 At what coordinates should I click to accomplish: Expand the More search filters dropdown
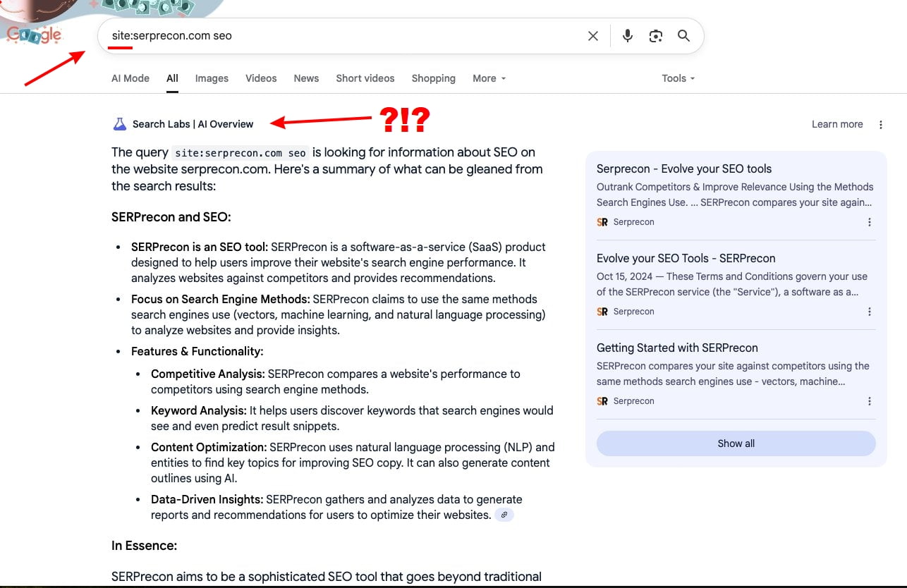(489, 78)
